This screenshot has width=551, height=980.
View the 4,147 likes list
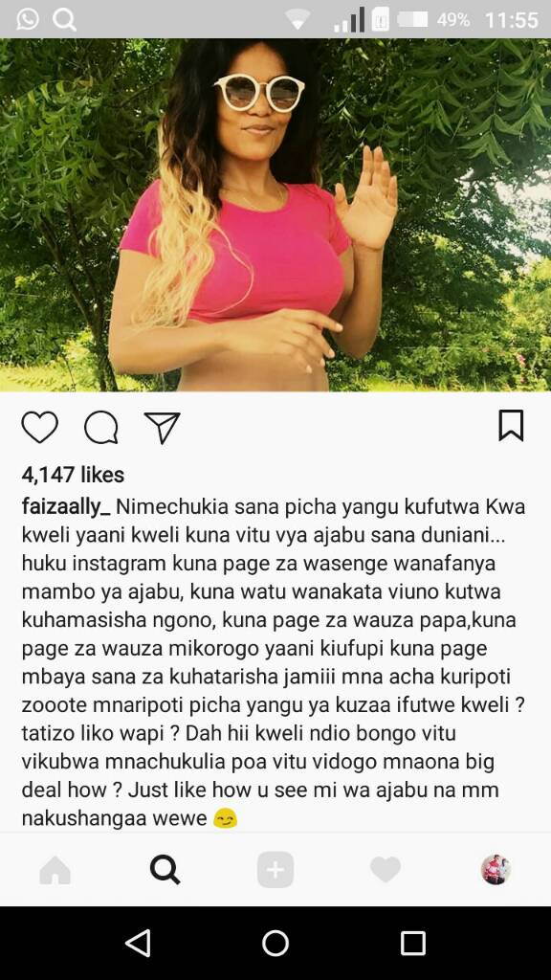click(73, 475)
